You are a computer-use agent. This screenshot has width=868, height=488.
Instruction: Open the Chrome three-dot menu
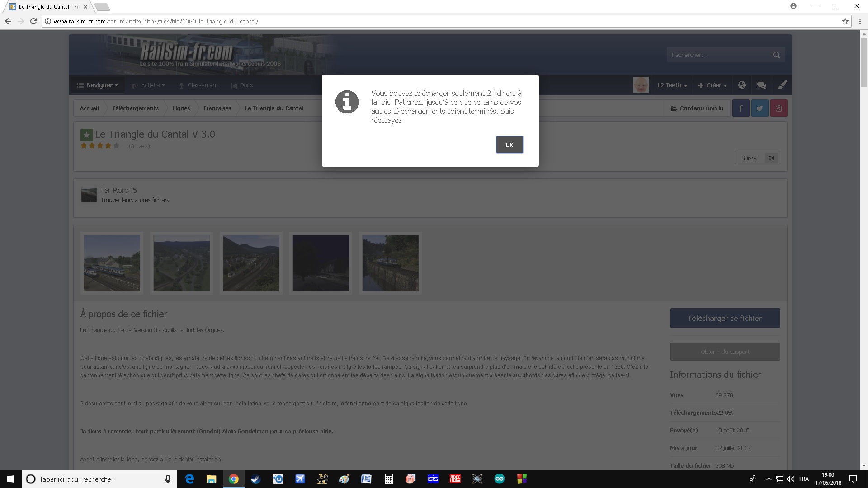[860, 21]
